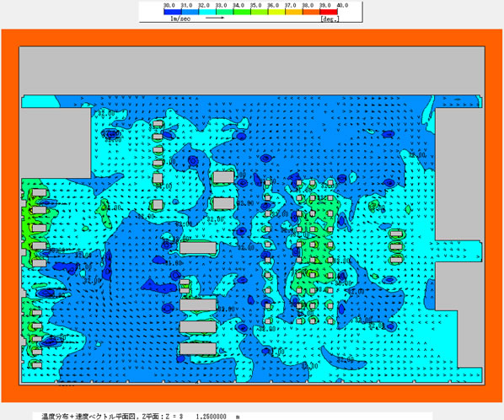Viewport: 504px width, 420px height.
Task: Select the green 34.0–35.0 legend swatch
Action: point(242,12)
